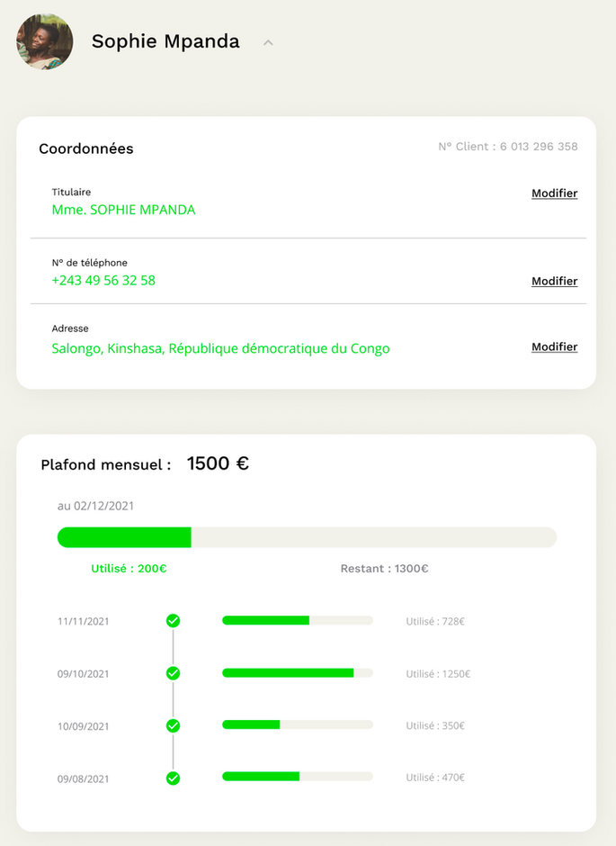This screenshot has height=846, width=616.
Task: Collapse the Sophie Mpanda account chevron
Action: (268, 42)
